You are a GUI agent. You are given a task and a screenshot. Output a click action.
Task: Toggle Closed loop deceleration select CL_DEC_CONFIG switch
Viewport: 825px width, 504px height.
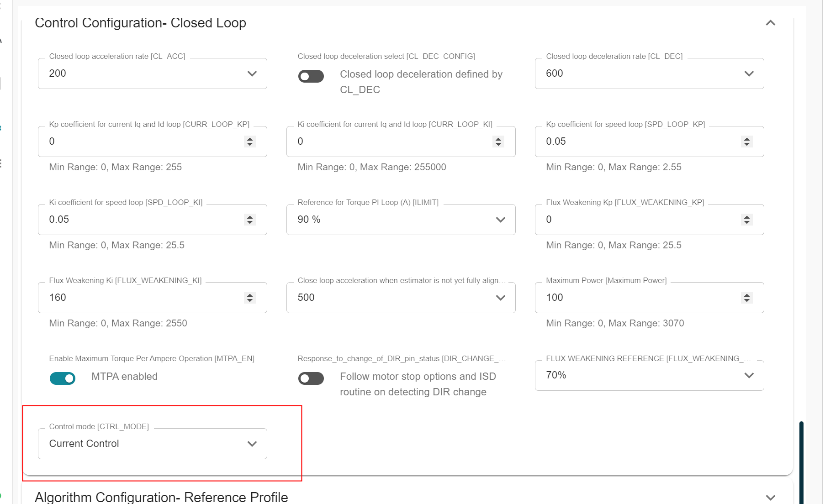point(311,76)
